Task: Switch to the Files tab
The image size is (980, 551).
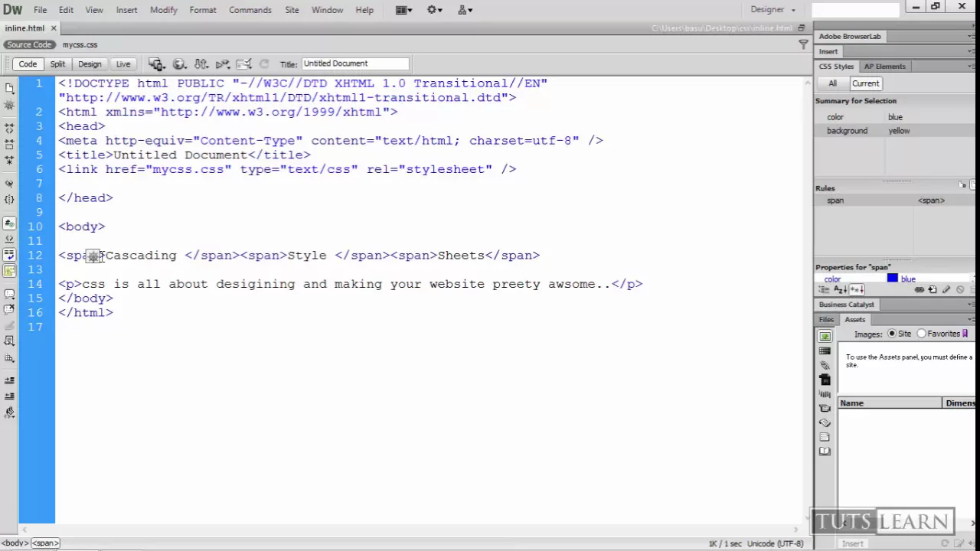Action: (x=826, y=319)
